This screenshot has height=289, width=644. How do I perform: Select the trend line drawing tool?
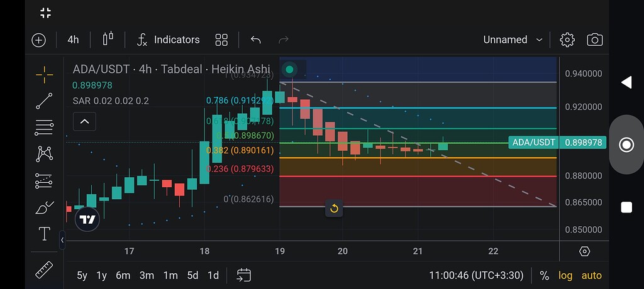coord(44,101)
